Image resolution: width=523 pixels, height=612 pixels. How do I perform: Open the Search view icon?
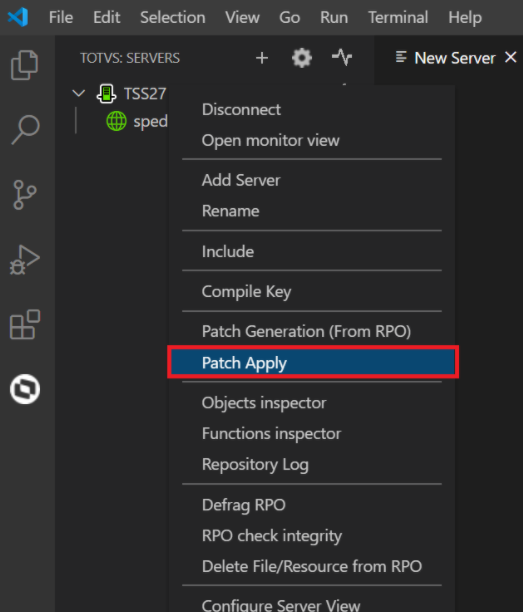tap(25, 130)
